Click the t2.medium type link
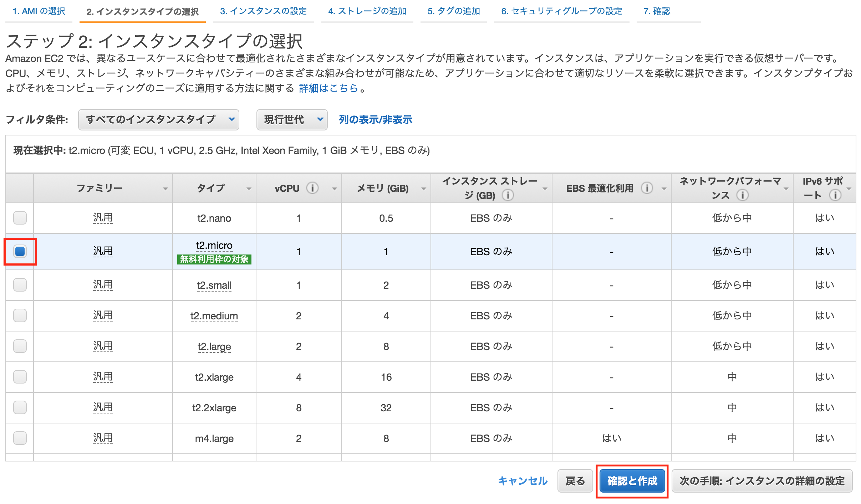 tap(214, 316)
